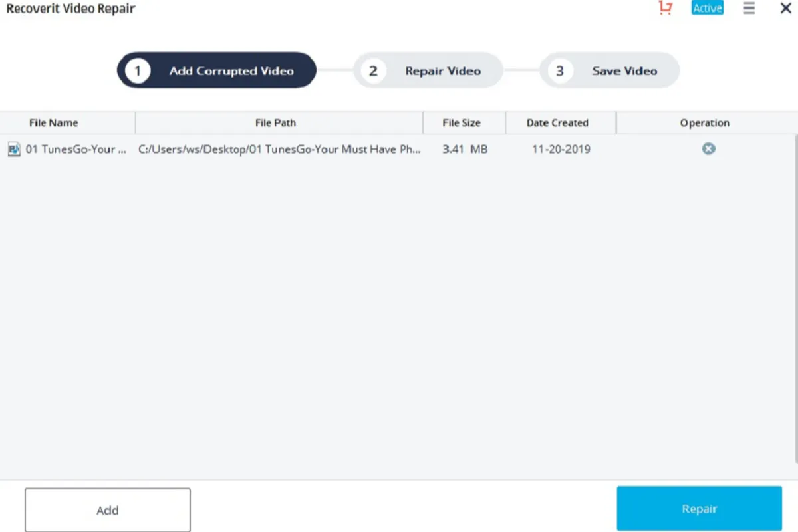Click the Add button
This screenshot has height=532, width=798.
[108, 510]
